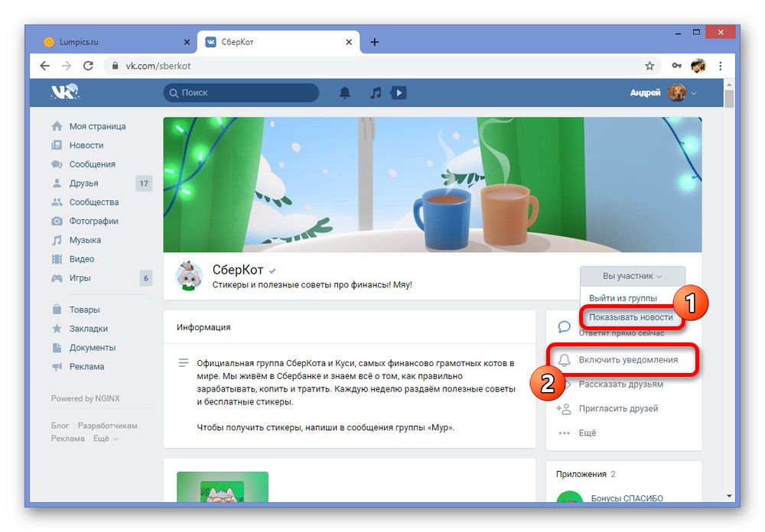This screenshot has height=532, width=765.
Task: Open the music note icon in header
Action: tap(375, 92)
